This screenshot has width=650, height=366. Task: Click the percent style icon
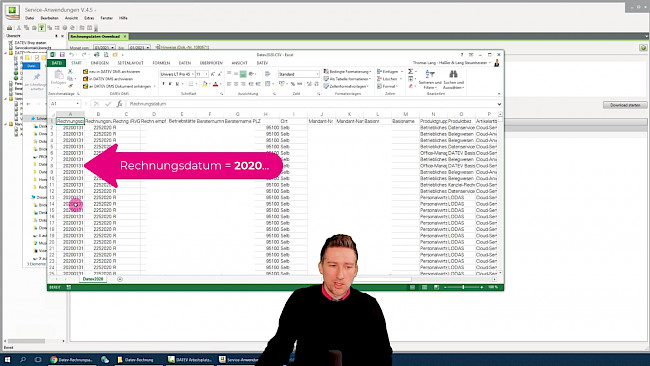click(x=293, y=84)
